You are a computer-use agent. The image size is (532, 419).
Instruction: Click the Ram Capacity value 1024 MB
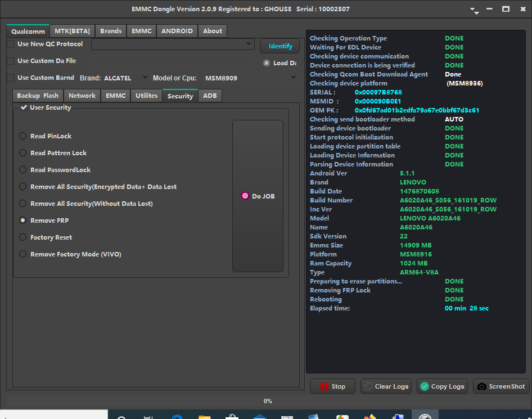(x=413, y=263)
